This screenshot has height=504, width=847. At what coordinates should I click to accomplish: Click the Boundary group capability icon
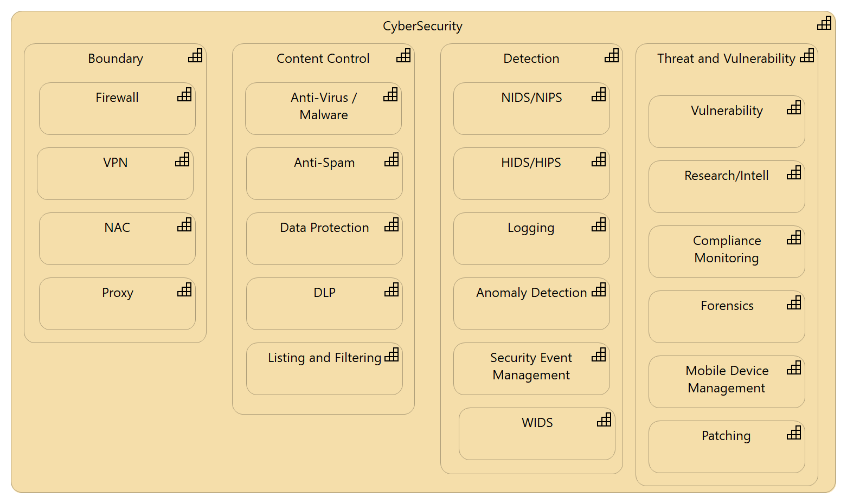(x=195, y=56)
